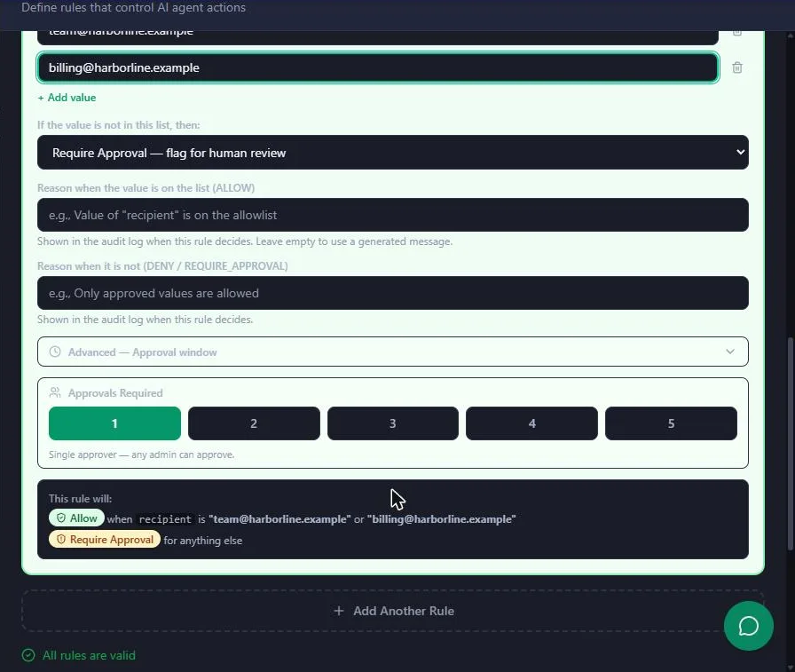Click 'If the value is not in this list, then:' label

pos(119,125)
